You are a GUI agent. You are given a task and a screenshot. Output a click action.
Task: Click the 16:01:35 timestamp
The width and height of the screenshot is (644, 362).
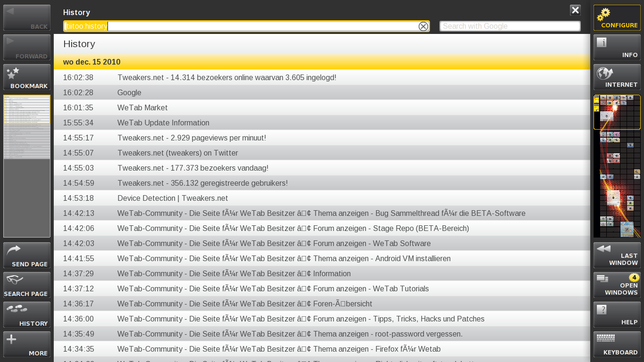coord(78,108)
